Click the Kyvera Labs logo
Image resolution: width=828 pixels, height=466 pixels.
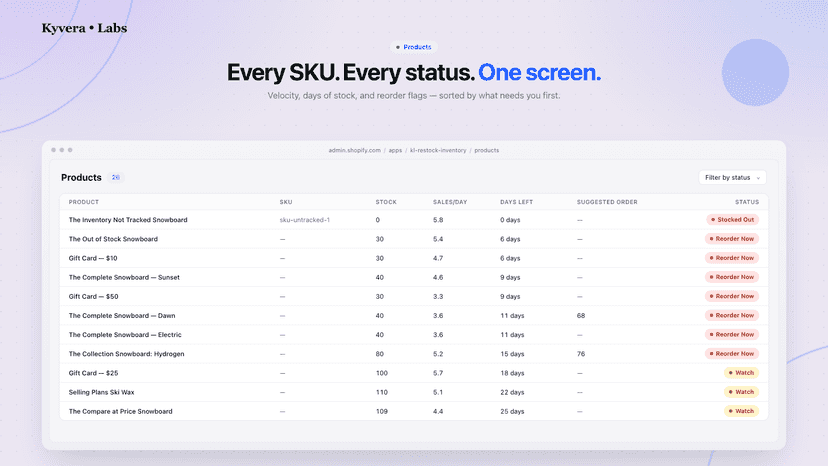point(84,28)
